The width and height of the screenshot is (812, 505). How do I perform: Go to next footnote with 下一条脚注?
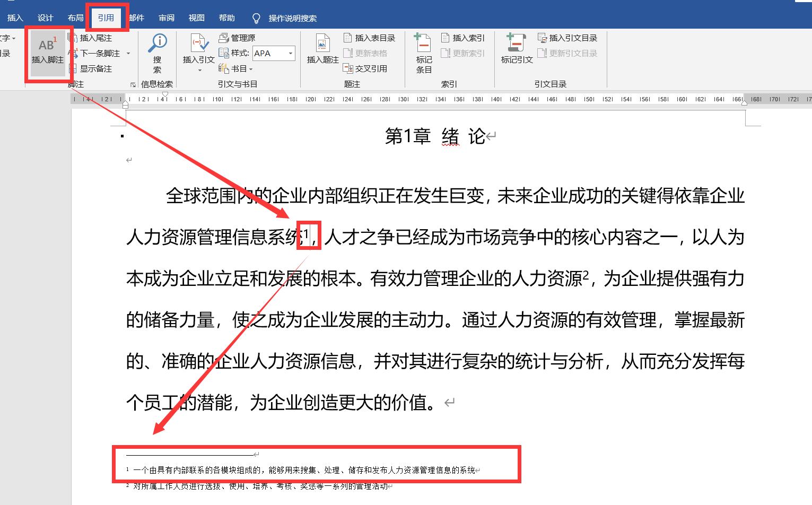98,53
